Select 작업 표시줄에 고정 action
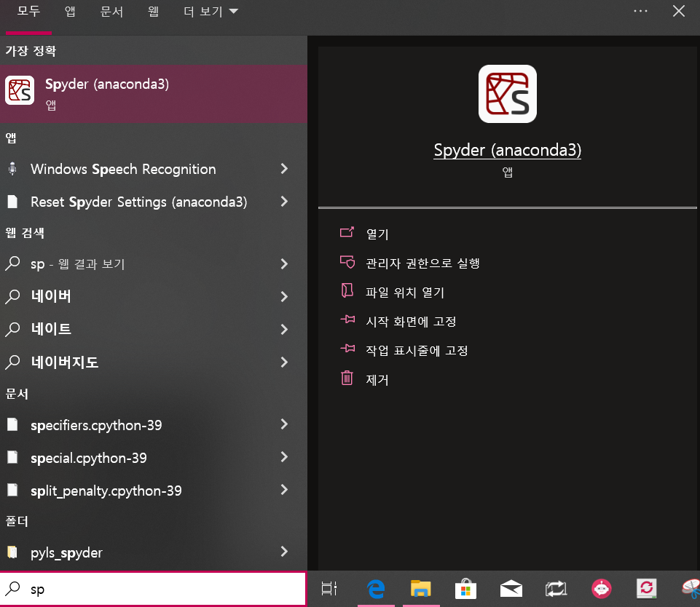The height and width of the screenshot is (607, 700). tap(417, 351)
